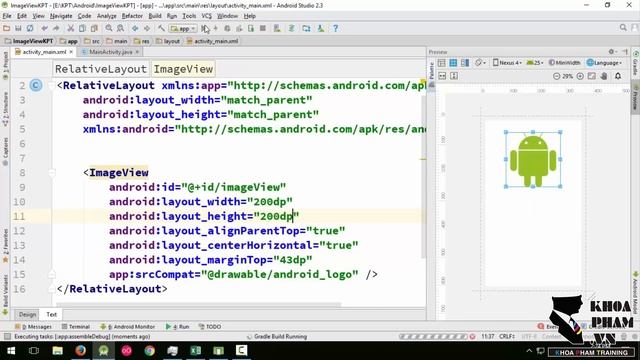Open the Refactor menu

pyautogui.click(x=132, y=16)
